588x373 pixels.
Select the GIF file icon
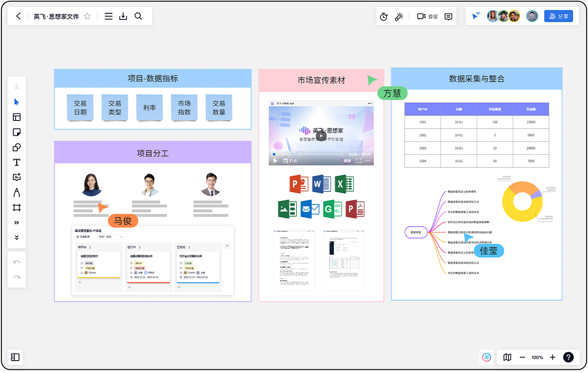[333, 209]
